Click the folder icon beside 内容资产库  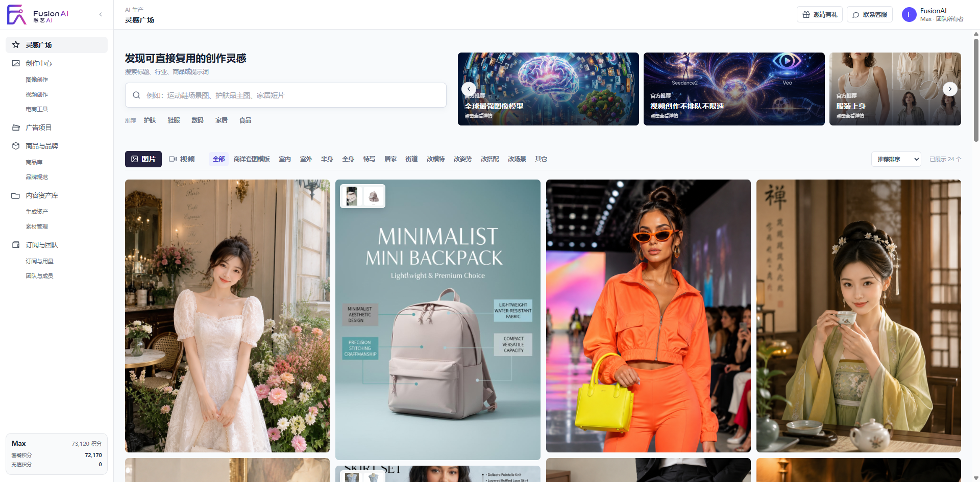16,195
